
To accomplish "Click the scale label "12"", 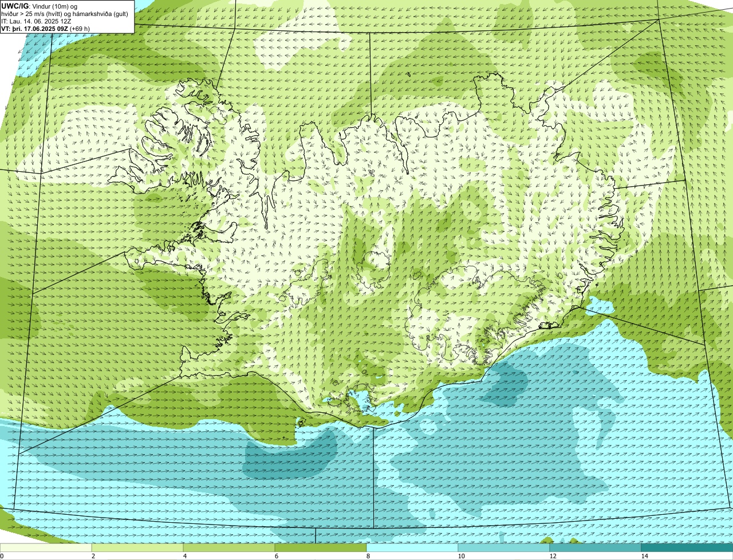I will [553, 556].
